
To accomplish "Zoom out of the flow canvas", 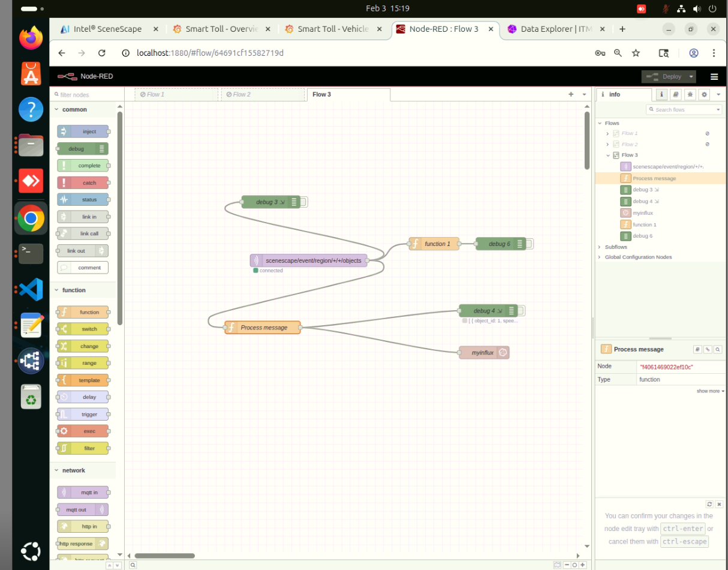I will pos(567,565).
